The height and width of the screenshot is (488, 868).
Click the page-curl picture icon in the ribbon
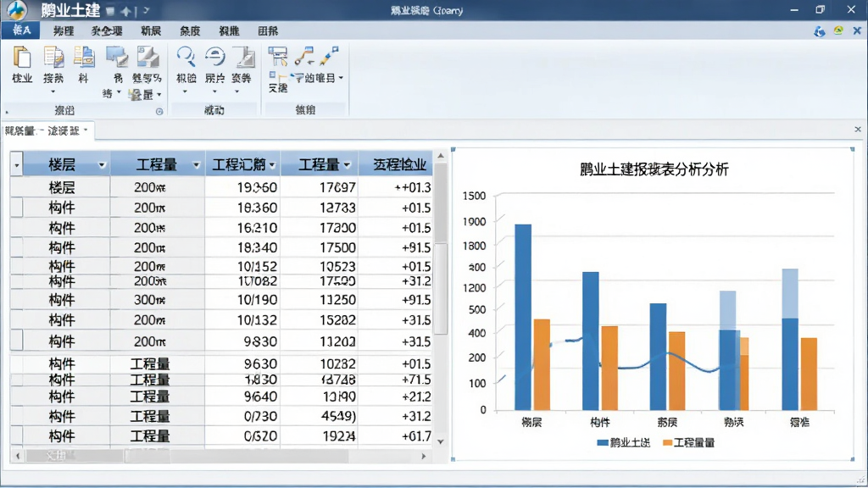pos(147,58)
